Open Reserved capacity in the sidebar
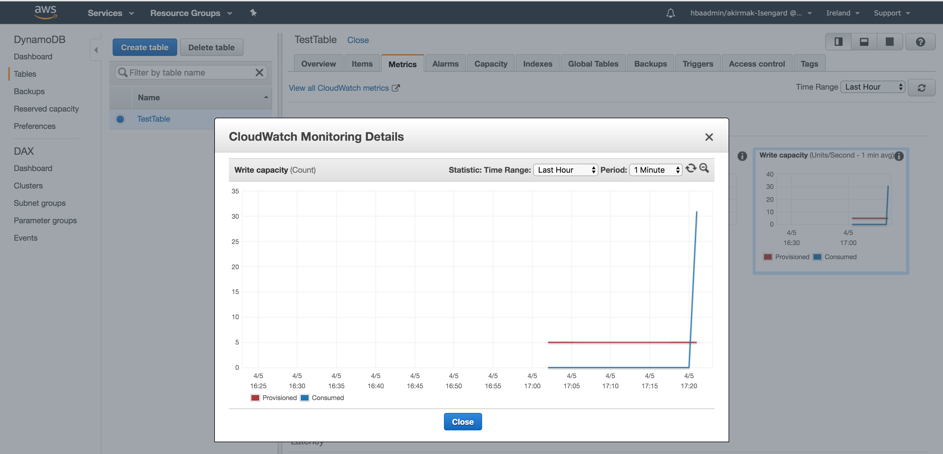This screenshot has height=454, width=943. (x=46, y=109)
